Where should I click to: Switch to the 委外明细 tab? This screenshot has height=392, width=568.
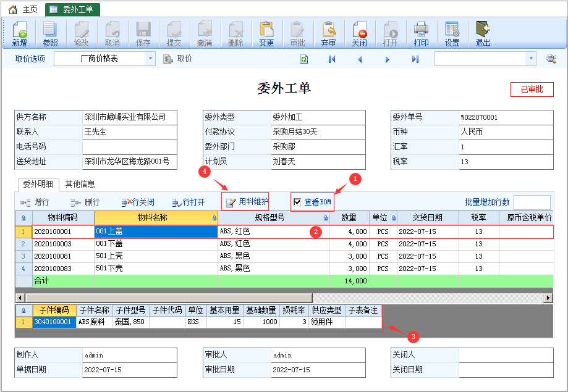click(x=38, y=184)
